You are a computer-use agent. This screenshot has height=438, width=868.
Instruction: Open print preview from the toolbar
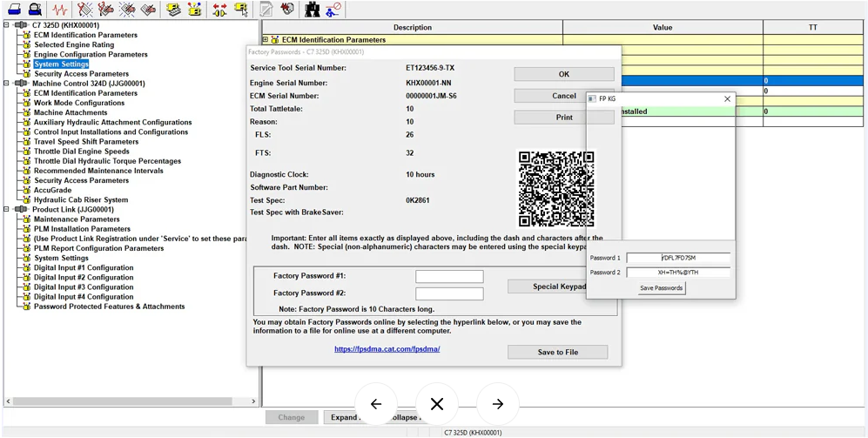point(35,10)
